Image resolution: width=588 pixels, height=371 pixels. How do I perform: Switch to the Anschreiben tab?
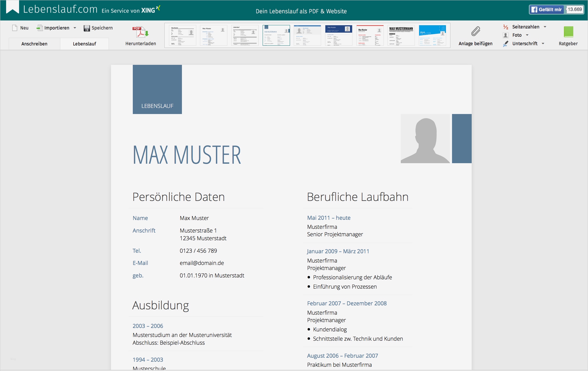tap(34, 44)
